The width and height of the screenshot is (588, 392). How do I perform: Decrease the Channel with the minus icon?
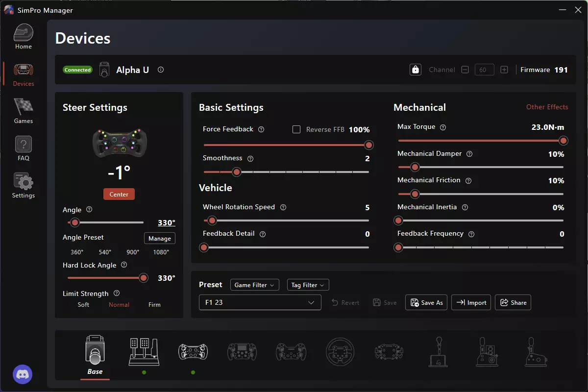pos(465,70)
